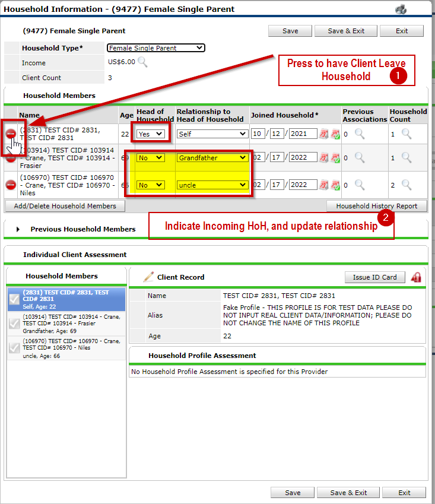Viewport: 435px width, 504px height.
Task: View previous associations for Frasier row
Action: click(x=360, y=157)
